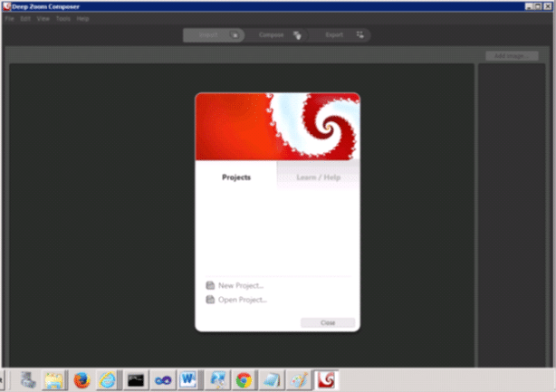Screen dimensions: 556x392
Task: Open Firefox from the taskbar
Action: coord(81,380)
